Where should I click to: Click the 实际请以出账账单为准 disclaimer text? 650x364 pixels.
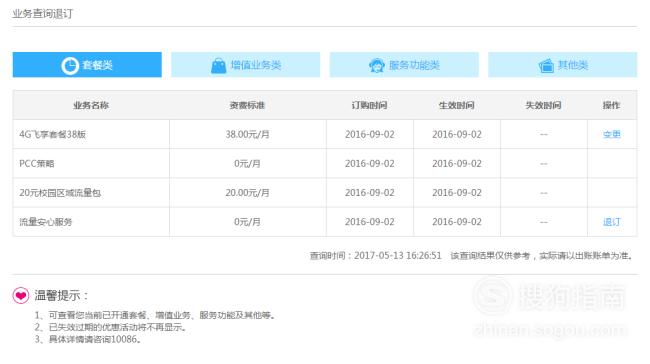tap(586, 256)
